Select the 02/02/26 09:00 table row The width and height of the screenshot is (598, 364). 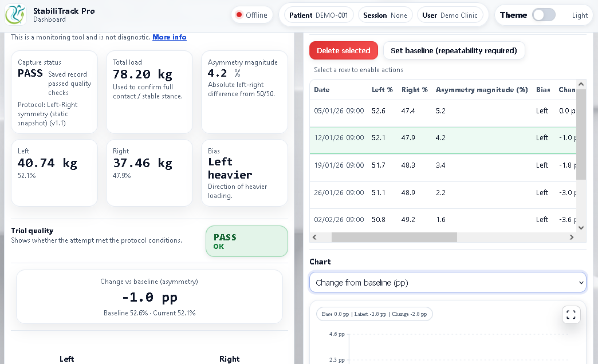tap(443, 220)
